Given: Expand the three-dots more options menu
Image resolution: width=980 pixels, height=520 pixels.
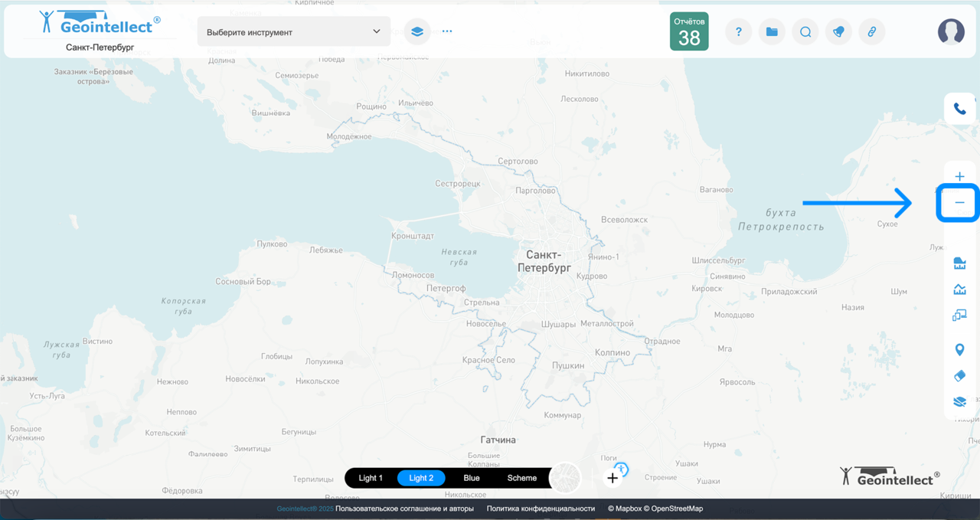Looking at the screenshot, I should (447, 32).
